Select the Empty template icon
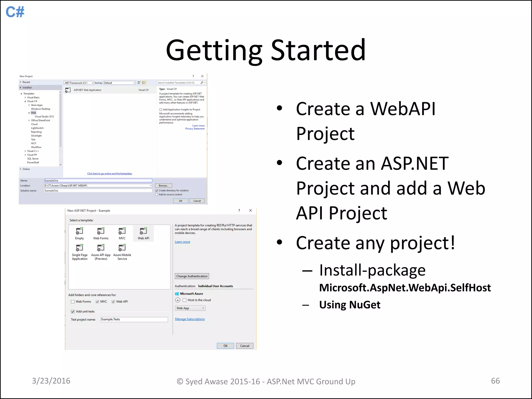Image resolution: width=532 pixels, height=399 pixels. 79,231
